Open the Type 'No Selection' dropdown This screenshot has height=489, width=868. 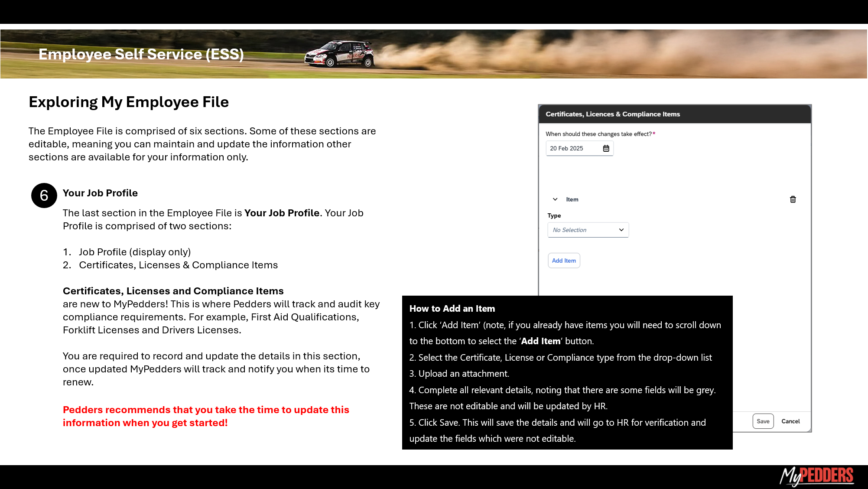(588, 230)
